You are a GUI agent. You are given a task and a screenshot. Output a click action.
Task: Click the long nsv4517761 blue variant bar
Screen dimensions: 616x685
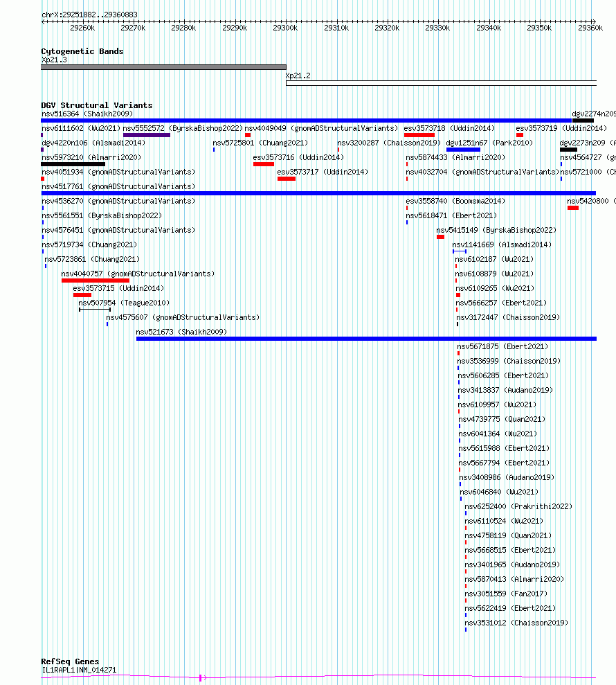318,193
